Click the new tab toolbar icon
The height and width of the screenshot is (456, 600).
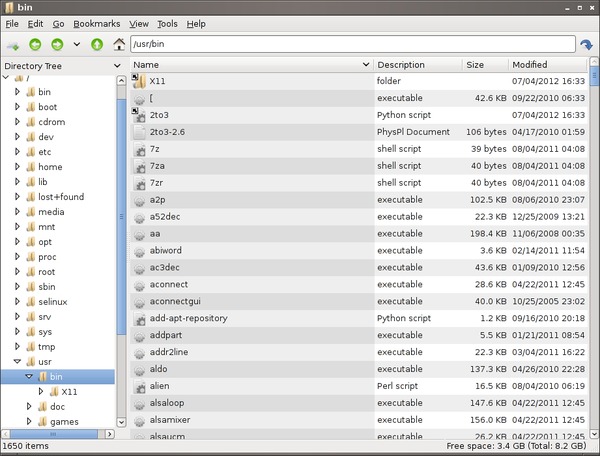point(13,45)
